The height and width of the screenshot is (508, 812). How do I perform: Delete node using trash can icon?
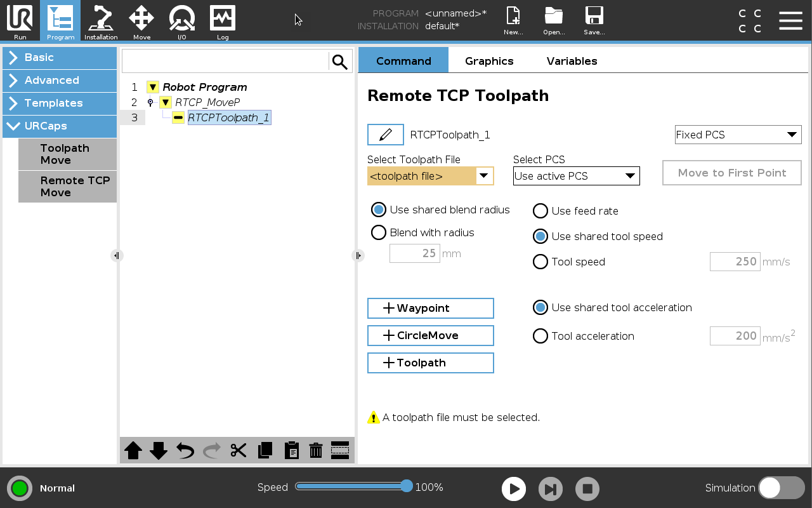[x=316, y=451]
